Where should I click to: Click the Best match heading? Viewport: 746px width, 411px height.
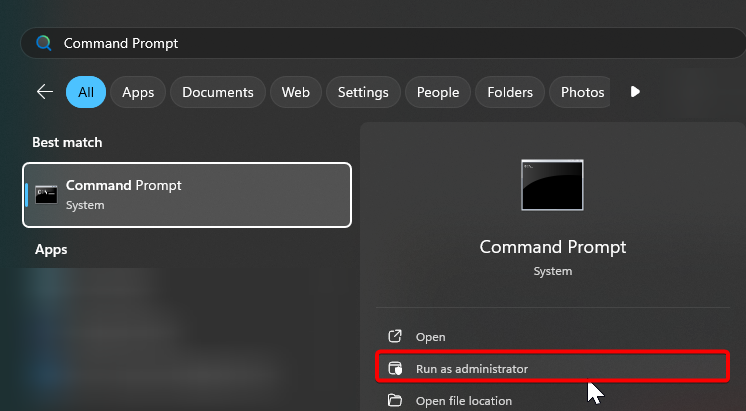(67, 142)
